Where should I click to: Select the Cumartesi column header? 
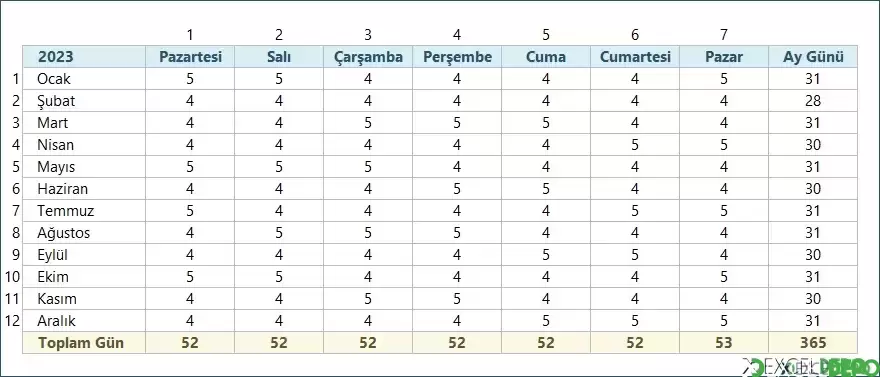pos(635,57)
